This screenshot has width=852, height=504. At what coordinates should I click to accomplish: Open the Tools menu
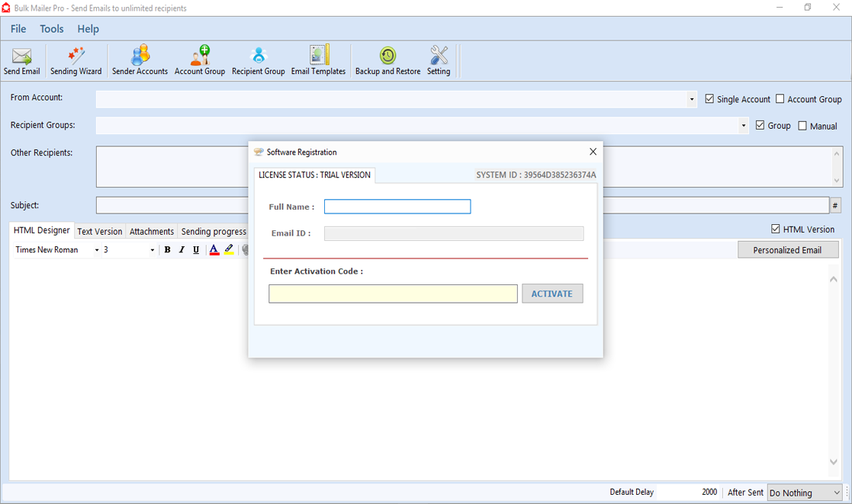52,29
